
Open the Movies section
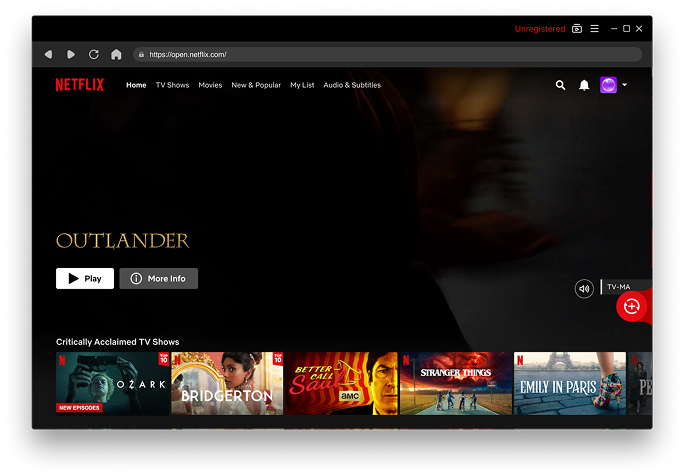[210, 85]
